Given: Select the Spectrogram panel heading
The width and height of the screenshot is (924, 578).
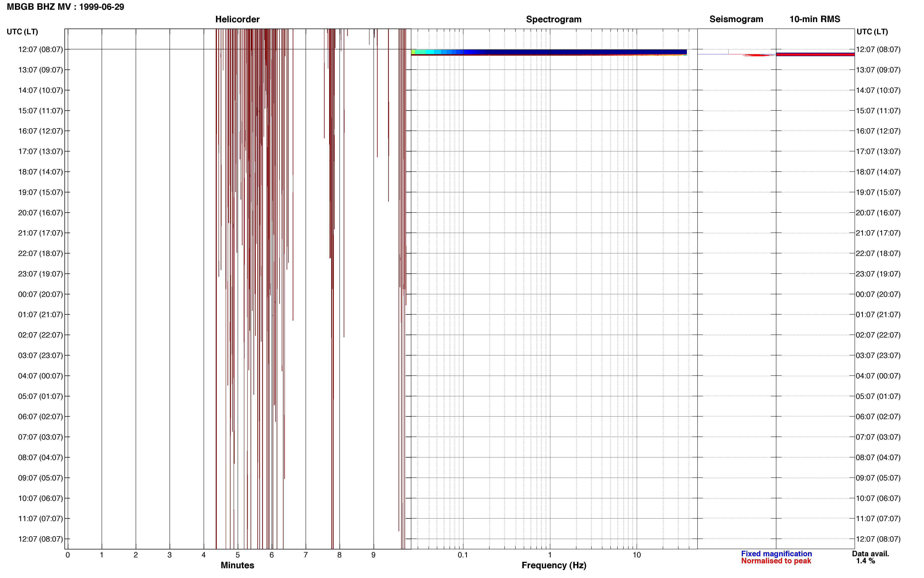Looking at the screenshot, I should pyautogui.click(x=554, y=19).
